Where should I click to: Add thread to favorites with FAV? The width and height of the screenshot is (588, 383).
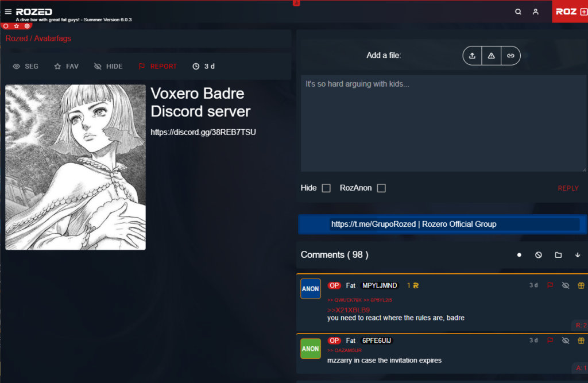pos(66,67)
